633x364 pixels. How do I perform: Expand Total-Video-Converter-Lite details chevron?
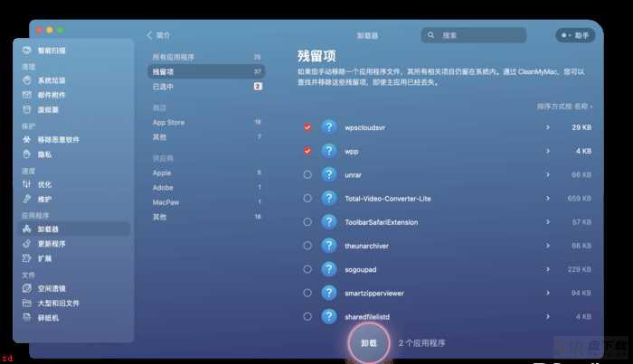pos(548,198)
